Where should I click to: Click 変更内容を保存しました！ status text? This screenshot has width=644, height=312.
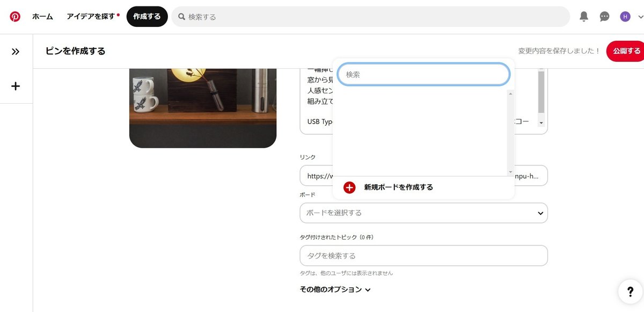coord(559,51)
